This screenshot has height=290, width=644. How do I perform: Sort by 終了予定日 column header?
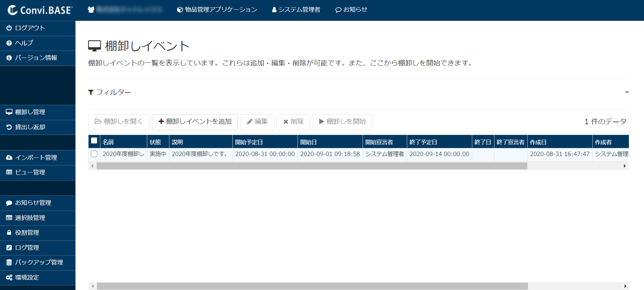pos(439,142)
